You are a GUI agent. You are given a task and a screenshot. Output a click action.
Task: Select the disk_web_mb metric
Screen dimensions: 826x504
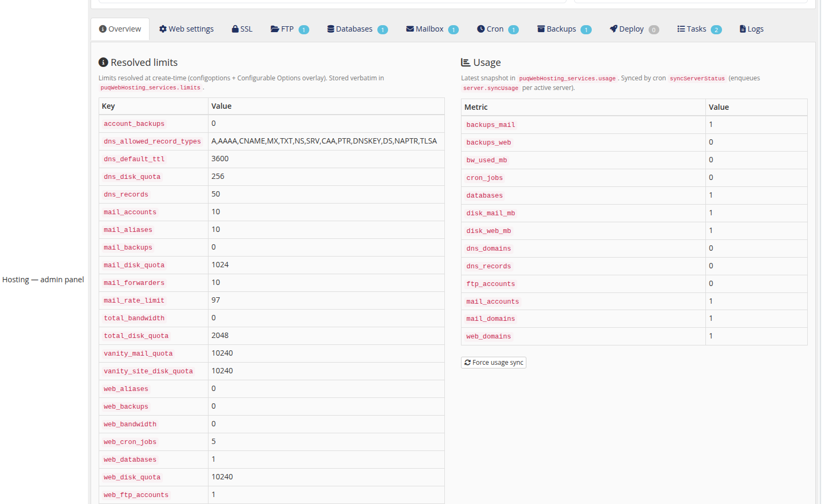[x=489, y=231]
